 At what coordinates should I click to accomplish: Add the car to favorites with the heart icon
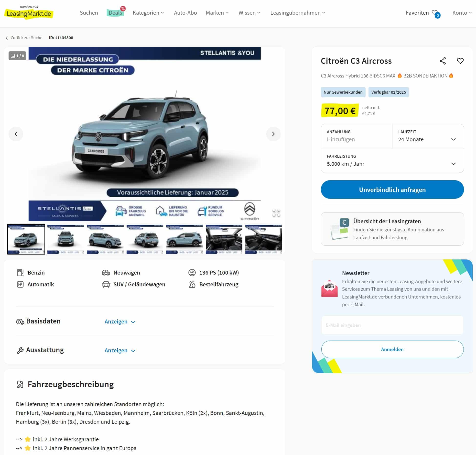coord(460,61)
